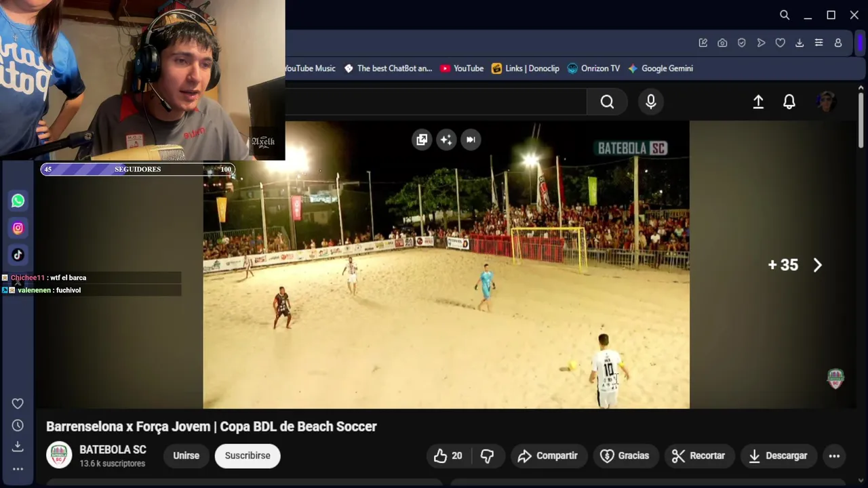Open downloads icon in the sidebar

pos(18,447)
